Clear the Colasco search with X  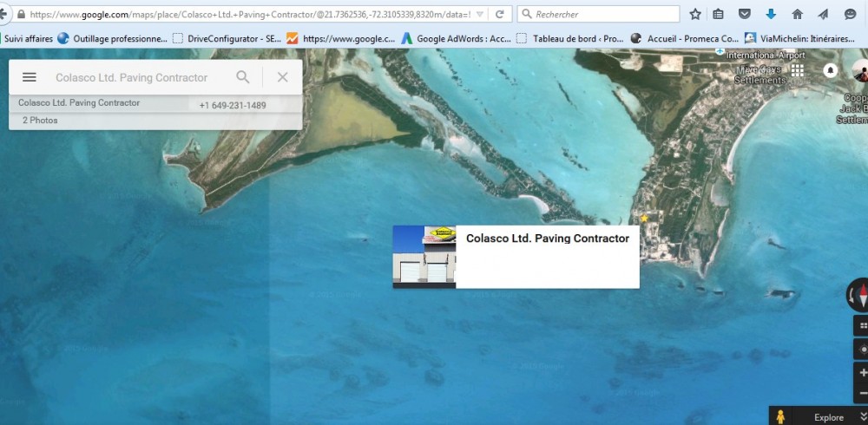point(282,77)
